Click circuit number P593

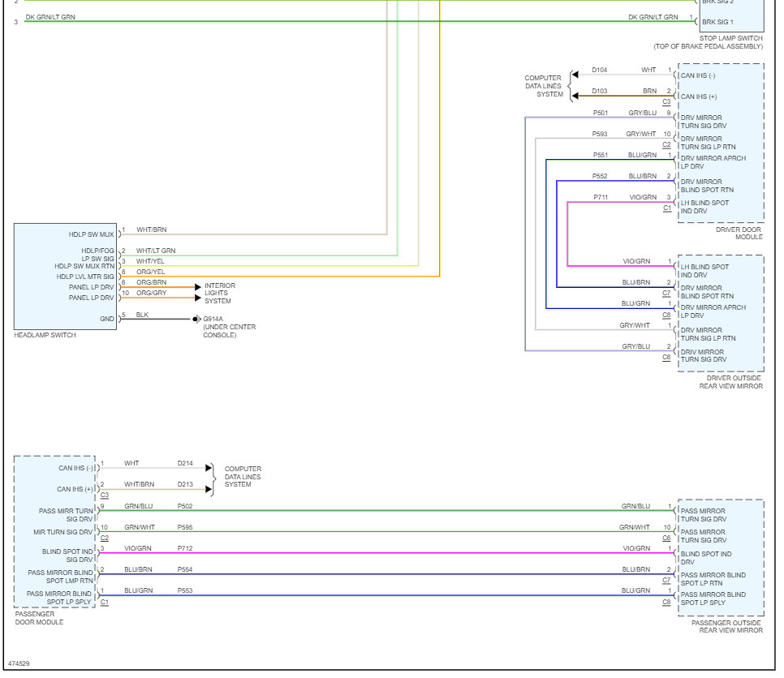(x=600, y=134)
